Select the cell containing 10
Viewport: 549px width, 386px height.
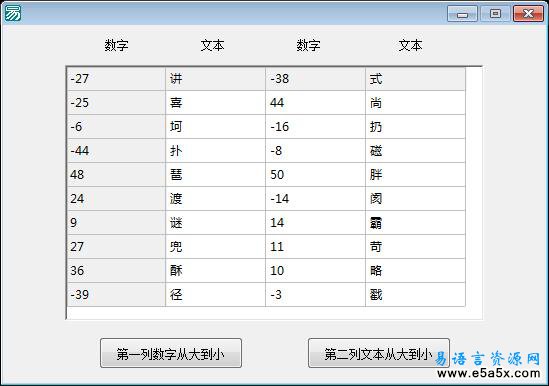click(315, 271)
